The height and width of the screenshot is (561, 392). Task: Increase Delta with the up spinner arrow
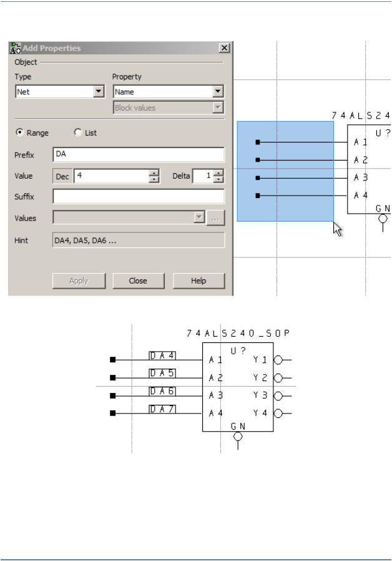coord(218,173)
